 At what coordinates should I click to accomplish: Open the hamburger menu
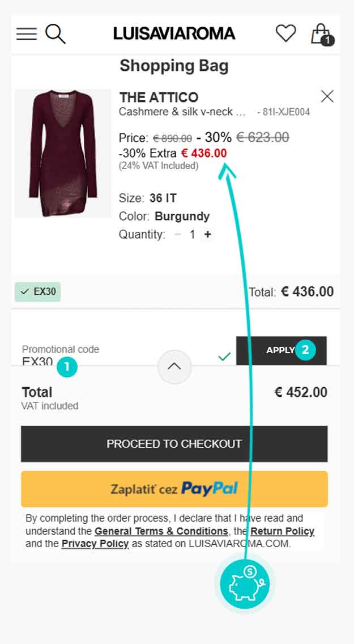tap(26, 34)
